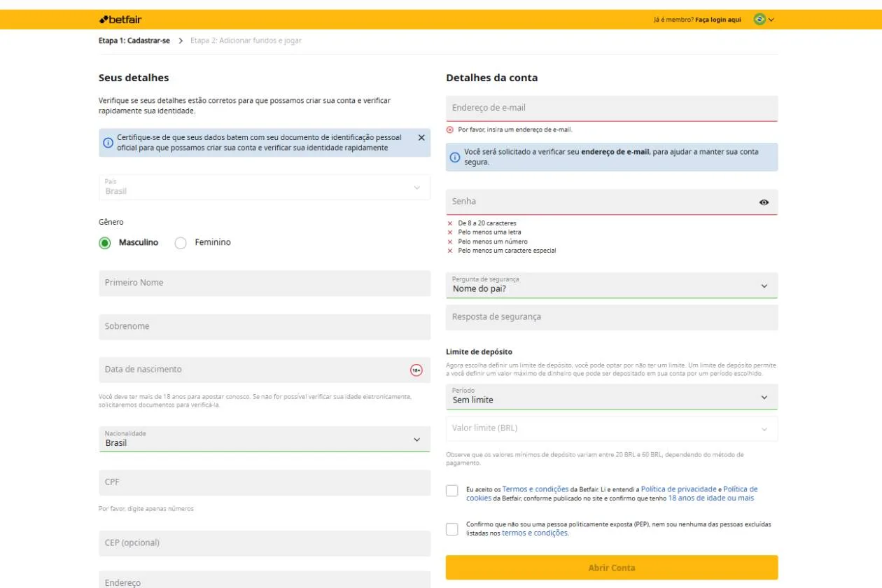The image size is (882, 588).
Task: Follow the Faça login aqui link
Action: [717, 20]
